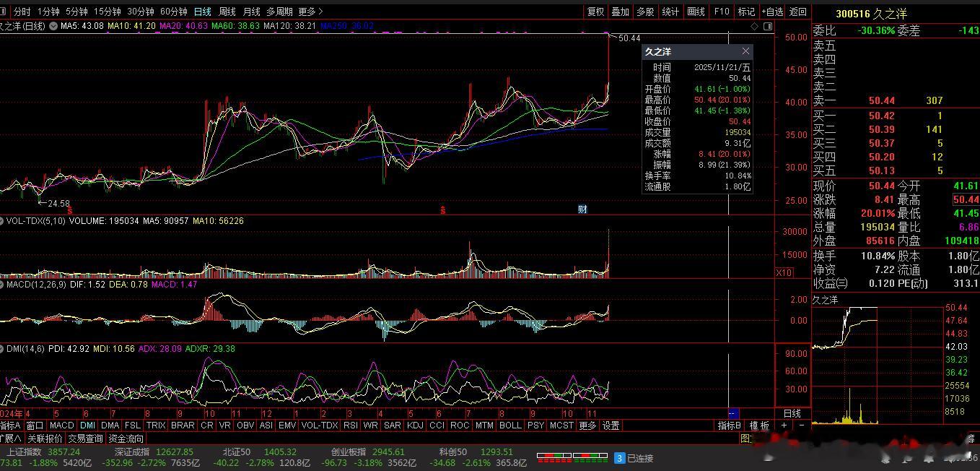Open F10 company information
Viewport: 980px width, 471px height.
pos(721,12)
